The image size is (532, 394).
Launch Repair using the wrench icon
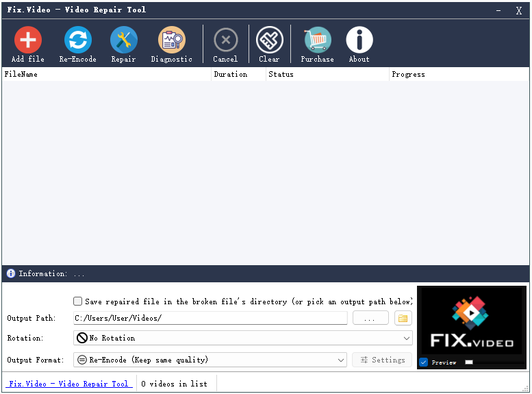(123, 40)
